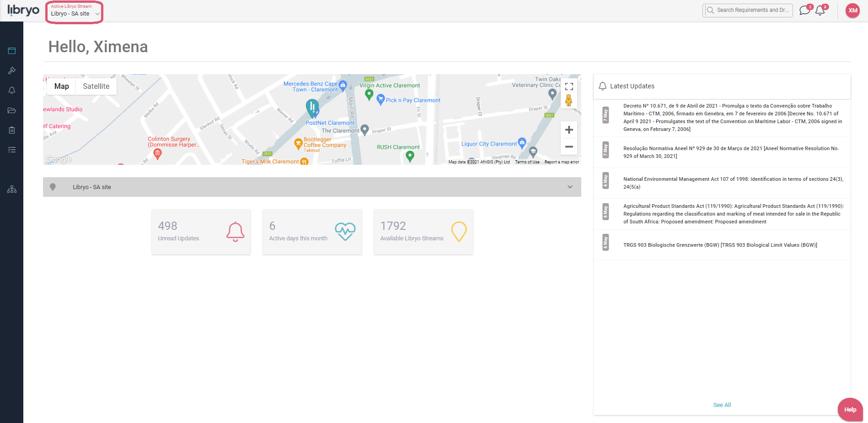The image size is (868, 423).
Task: Toggle fullscreen view of the map
Action: point(569,87)
